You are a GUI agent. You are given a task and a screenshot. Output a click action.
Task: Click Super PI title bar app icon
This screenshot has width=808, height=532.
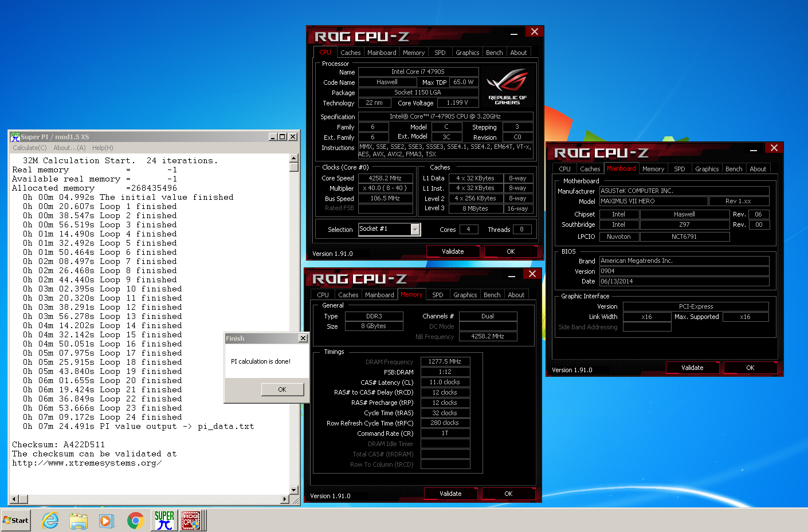pos(15,136)
